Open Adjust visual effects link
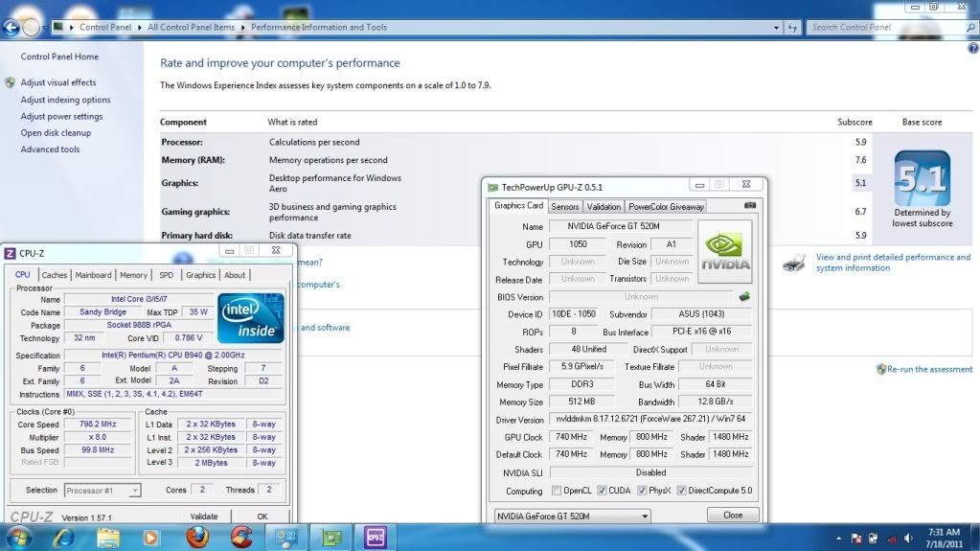 point(58,82)
